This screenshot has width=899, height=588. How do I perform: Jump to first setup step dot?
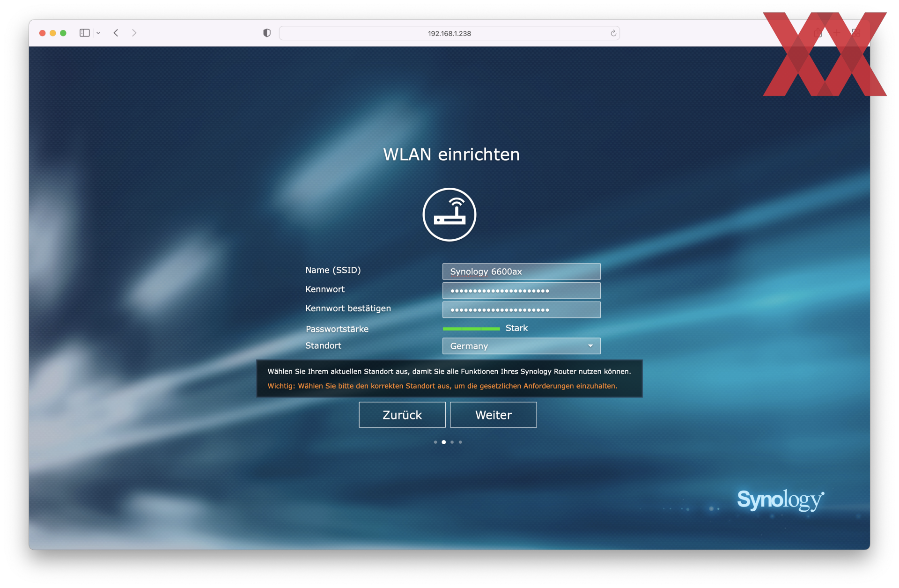coord(435,442)
